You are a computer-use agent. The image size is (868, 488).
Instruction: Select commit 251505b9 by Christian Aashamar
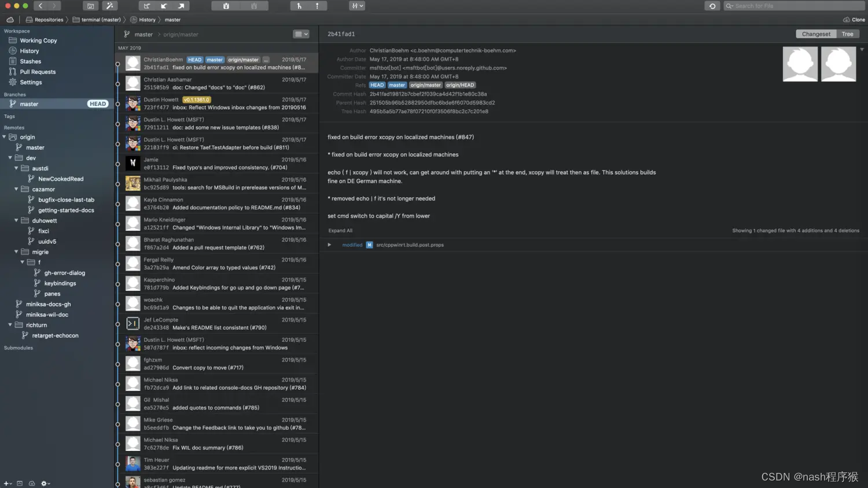point(217,83)
